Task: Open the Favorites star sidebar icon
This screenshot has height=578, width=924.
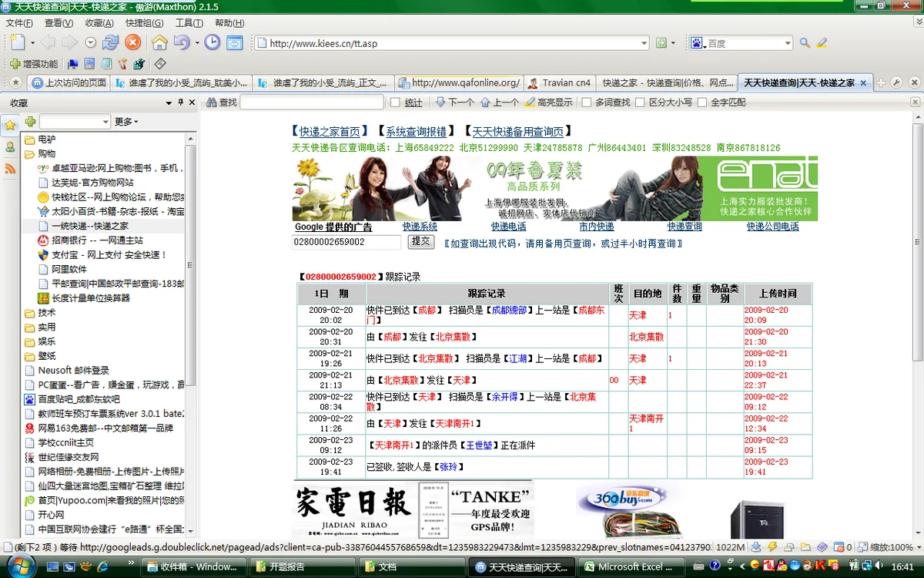Action: [10, 125]
